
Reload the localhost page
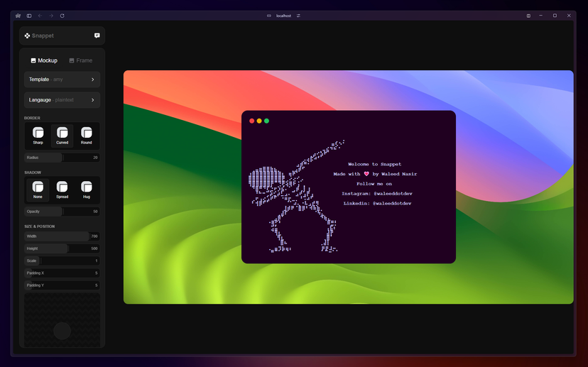(x=62, y=16)
